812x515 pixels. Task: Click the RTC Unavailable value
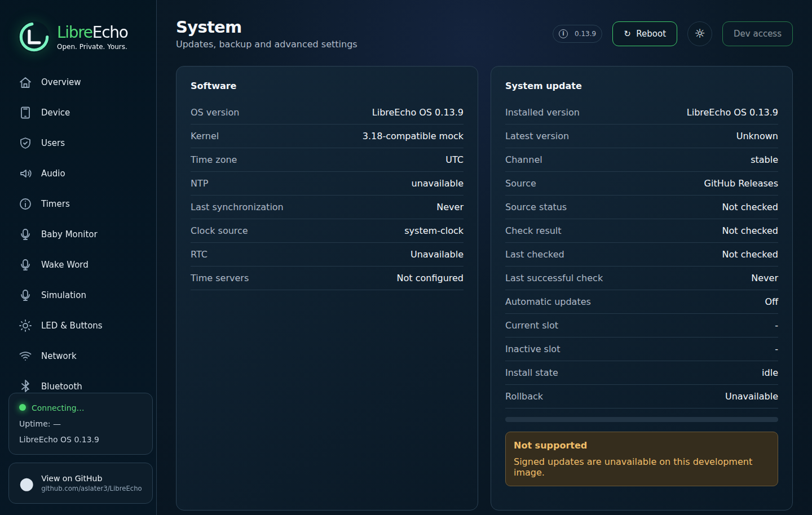tap(437, 255)
